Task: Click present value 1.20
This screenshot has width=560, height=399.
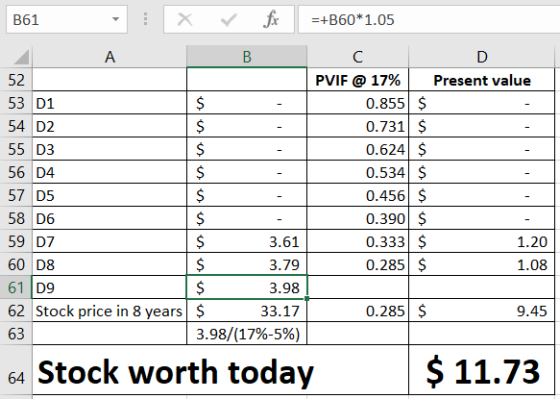Action: [x=482, y=241]
